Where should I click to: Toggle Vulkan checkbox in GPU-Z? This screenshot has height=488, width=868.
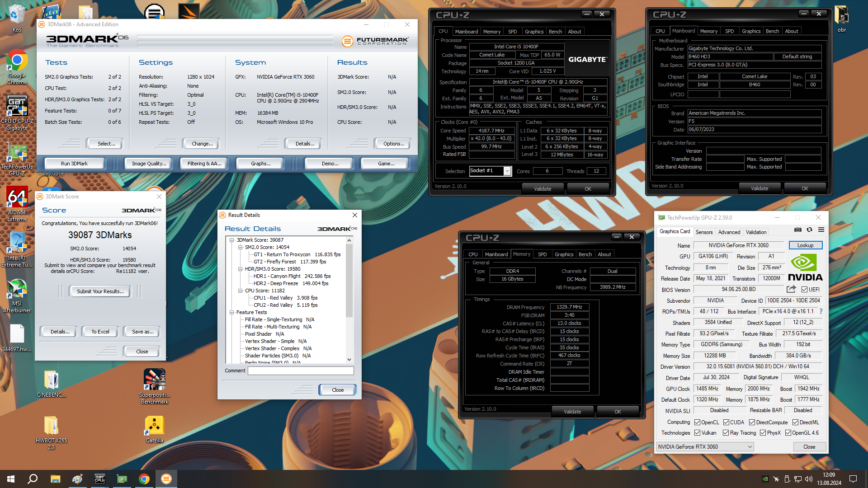click(x=698, y=433)
